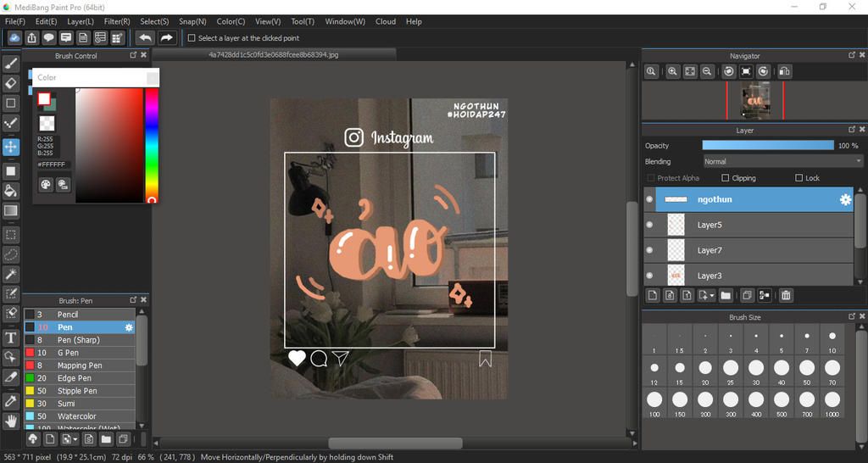The height and width of the screenshot is (463, 868).
Task: Float the Brush Size panel
Action: click(x=851, y=316)
